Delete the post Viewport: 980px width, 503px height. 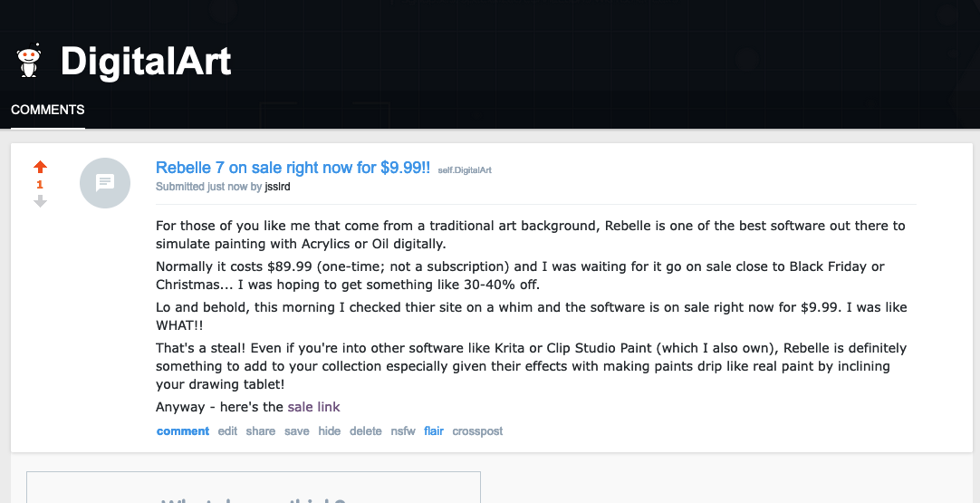pyautogui.click(x=366, y=431)
